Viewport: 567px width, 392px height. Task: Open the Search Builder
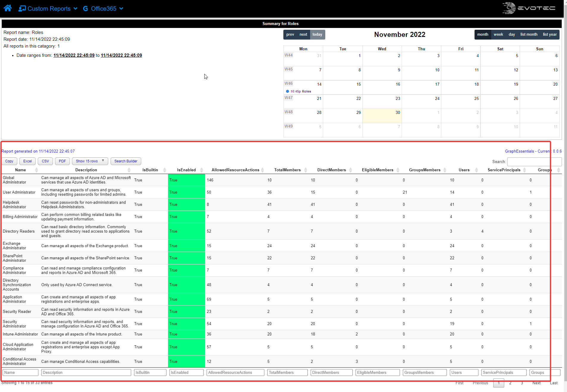pyautogui.click(x=126, y=161)
